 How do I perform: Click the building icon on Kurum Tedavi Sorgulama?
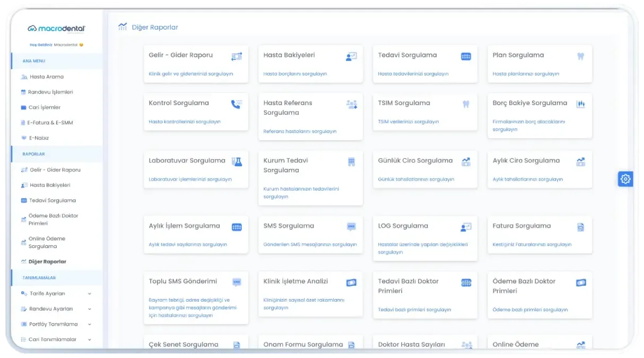tap(351, 161)
